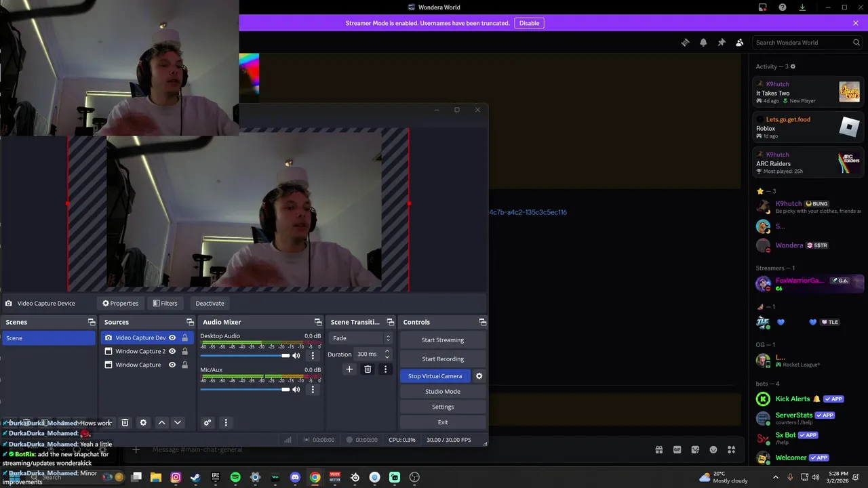Viewport: 868px width, 488px height.
Task: Open Desktop Audio three-dot options
Action: 313,356
